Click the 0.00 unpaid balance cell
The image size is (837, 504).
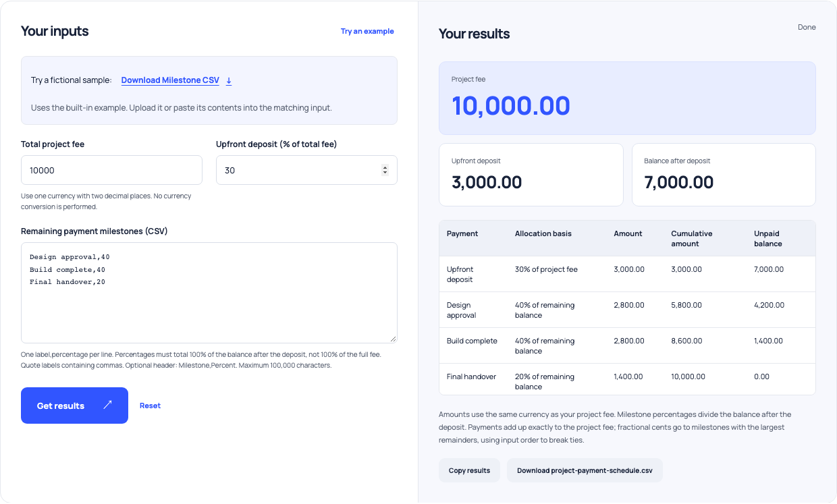point(761,376)
